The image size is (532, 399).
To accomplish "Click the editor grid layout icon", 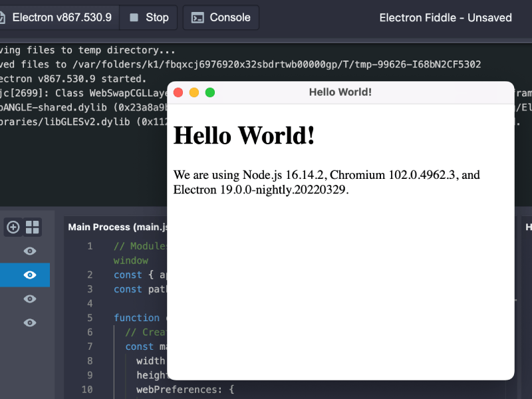I will tap(33, 227).
